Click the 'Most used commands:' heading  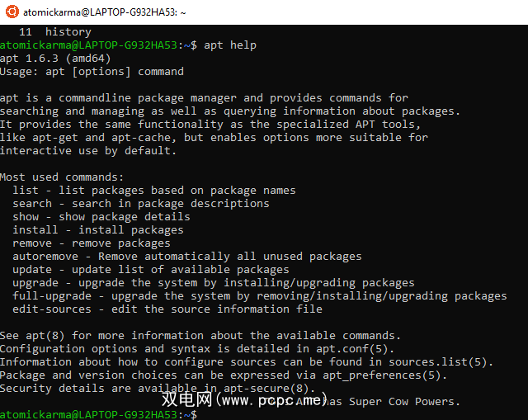(62, 177)
